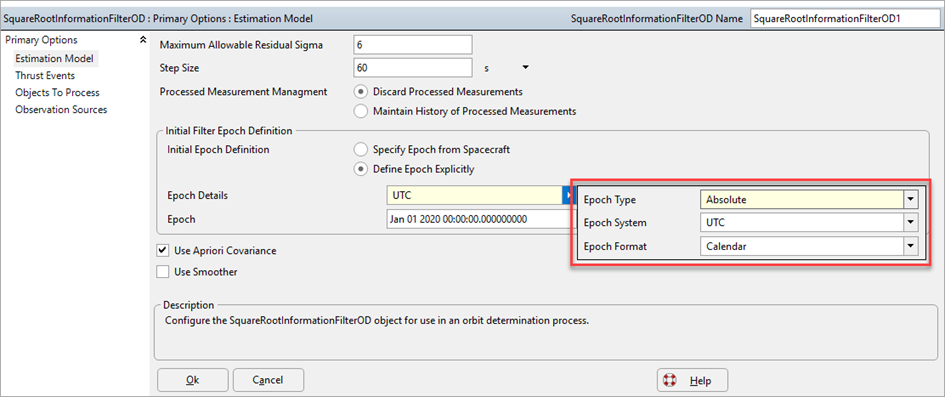Click the Processed Measurement Managment label
Image resolution: width=945 pixels, height=397 pixels.
tap(243, 92)
